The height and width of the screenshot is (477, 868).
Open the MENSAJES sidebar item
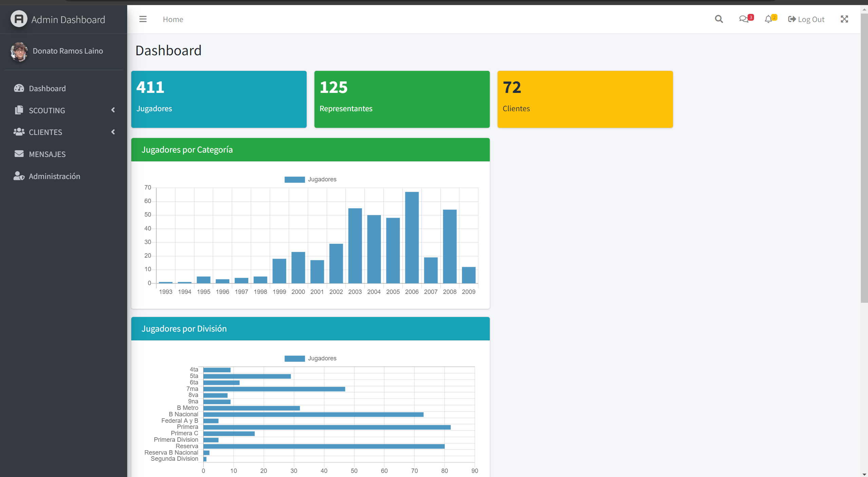(x=64, y=154)
